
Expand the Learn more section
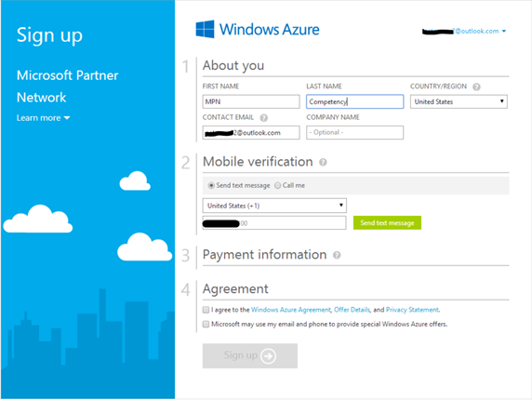click(43, 118)
